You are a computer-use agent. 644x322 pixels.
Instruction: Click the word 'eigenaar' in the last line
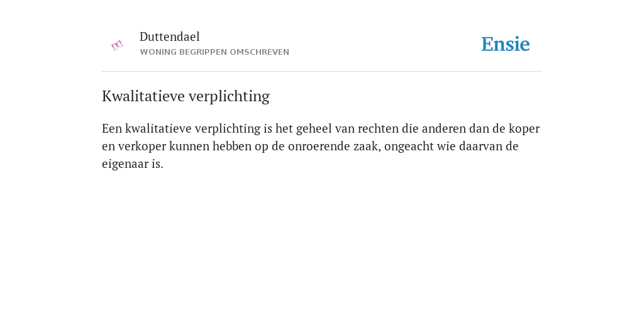[125, 165]
